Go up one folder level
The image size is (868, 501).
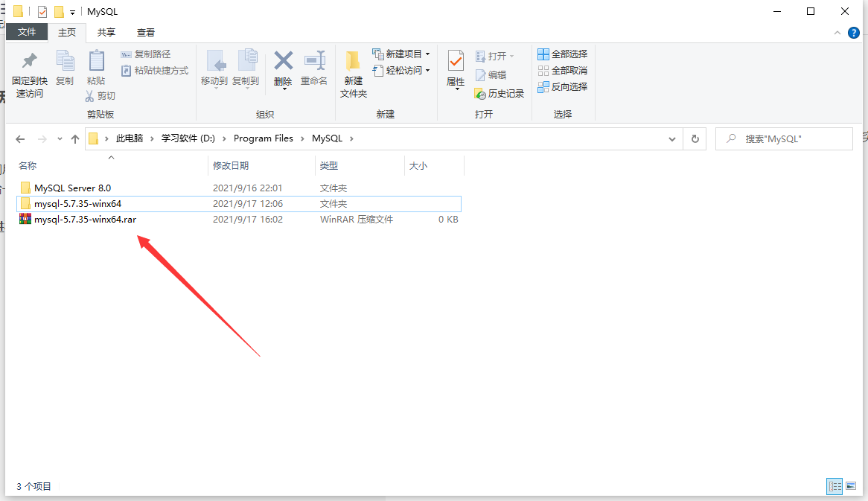(75, 139)
